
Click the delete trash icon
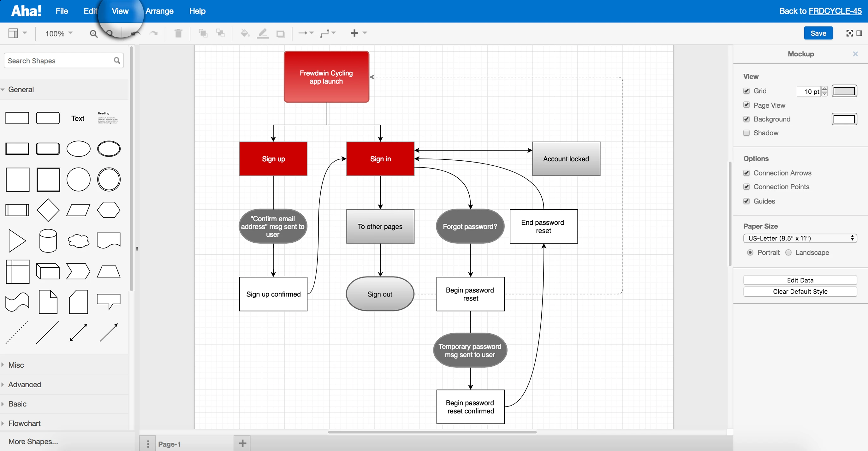(x=178, y=33)
